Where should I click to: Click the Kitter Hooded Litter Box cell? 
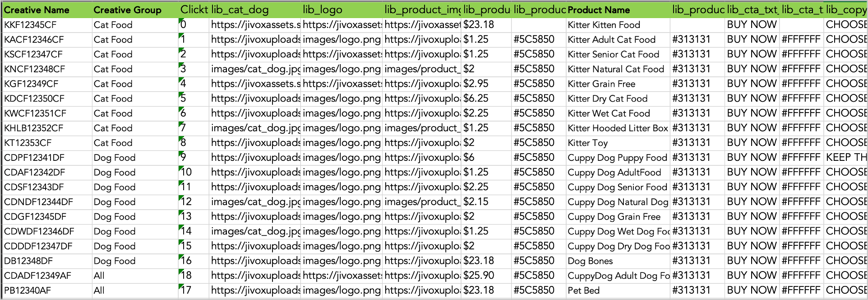(618, 128)
